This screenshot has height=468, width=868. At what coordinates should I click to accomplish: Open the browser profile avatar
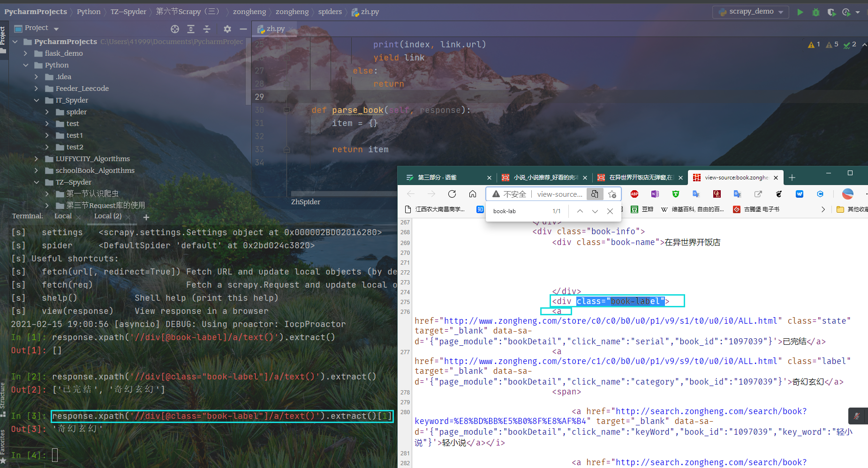click(x=848, y=194)
